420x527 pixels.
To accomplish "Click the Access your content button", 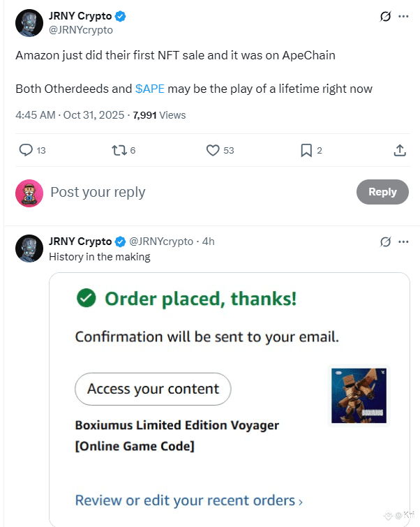I will (x=153, y=389).
